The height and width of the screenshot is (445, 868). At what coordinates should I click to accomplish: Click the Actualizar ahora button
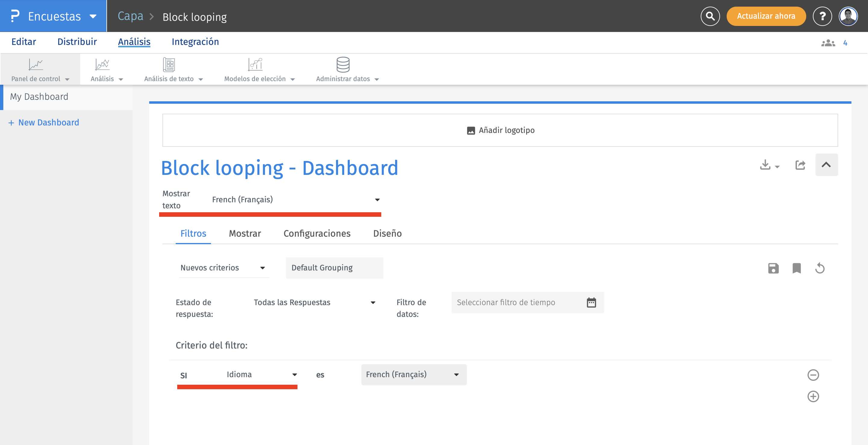(766, 16)
